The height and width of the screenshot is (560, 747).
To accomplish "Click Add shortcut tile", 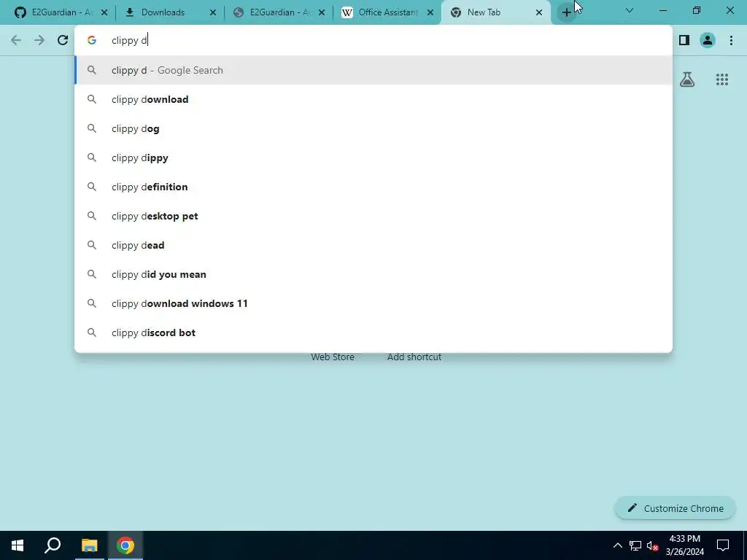I will coord(414,357).
